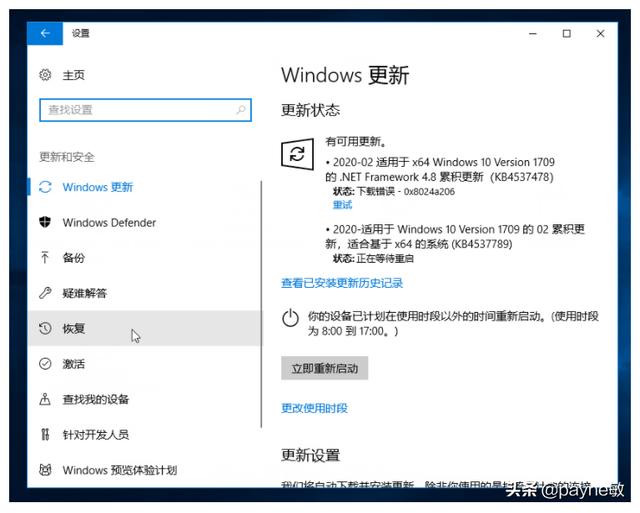Click the search magnifier icon

(241, 109)
